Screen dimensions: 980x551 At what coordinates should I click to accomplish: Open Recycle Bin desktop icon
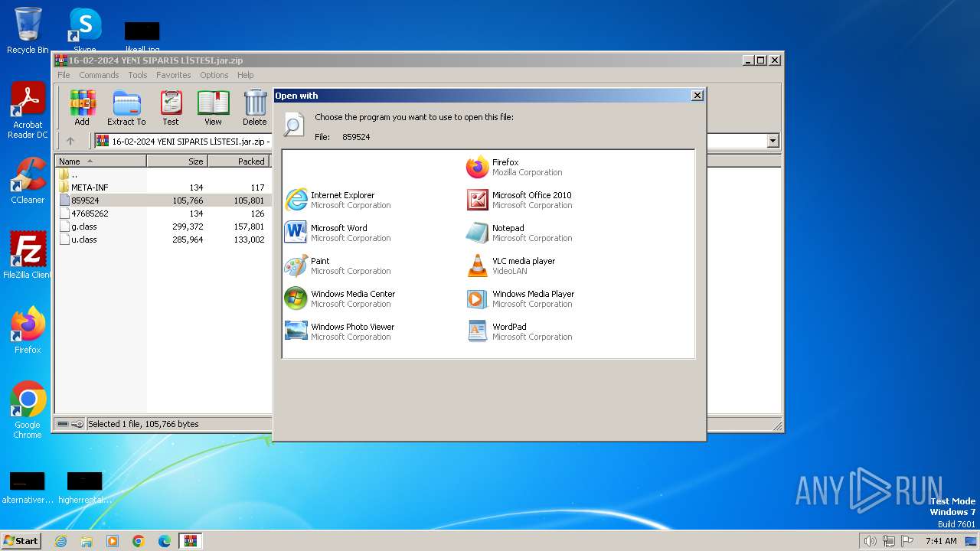pyautogui.click(x=28, y=31)
